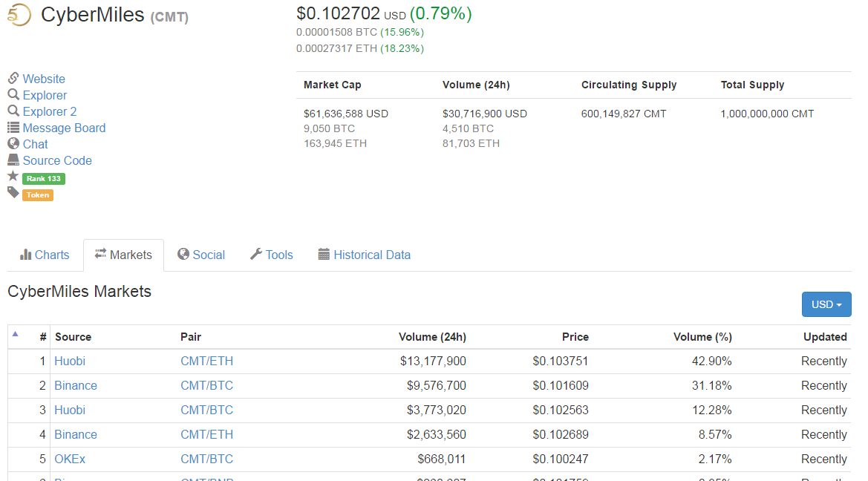The image size is (868, 481).
Task: Click the 12.28% volume share value
Action: click(711, 410)
